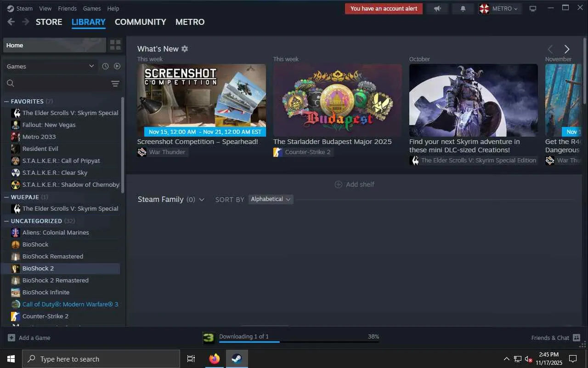This screenshot has height=368, width=588.
Task: Click the back navigation arrow
Action: coord(11,22)
